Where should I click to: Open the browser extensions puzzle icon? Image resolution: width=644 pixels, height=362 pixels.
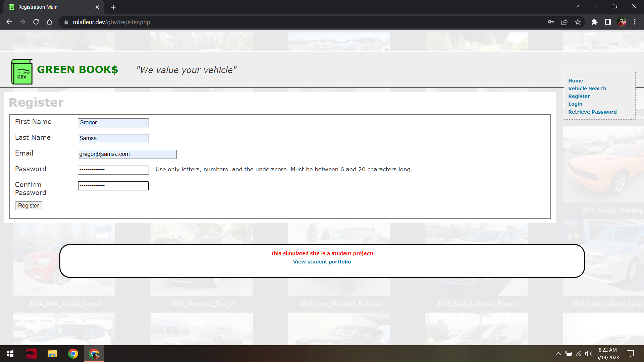(x=594, y=22)
